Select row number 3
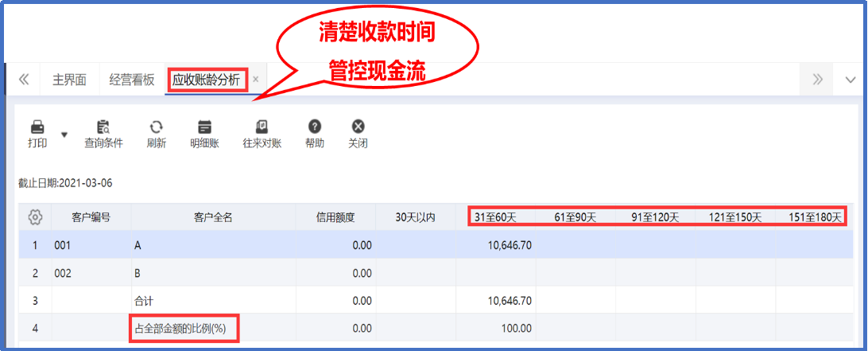868x351 pixels. (x=35, y=301)
